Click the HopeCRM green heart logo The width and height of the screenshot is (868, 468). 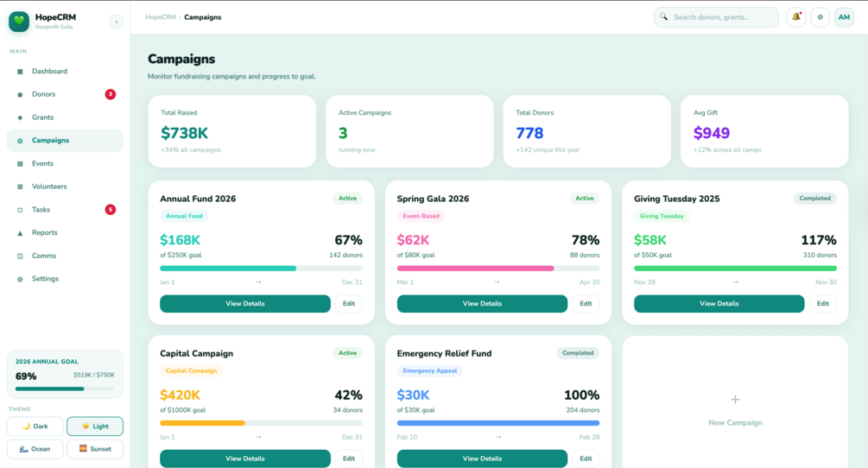[x=19, y=22]
